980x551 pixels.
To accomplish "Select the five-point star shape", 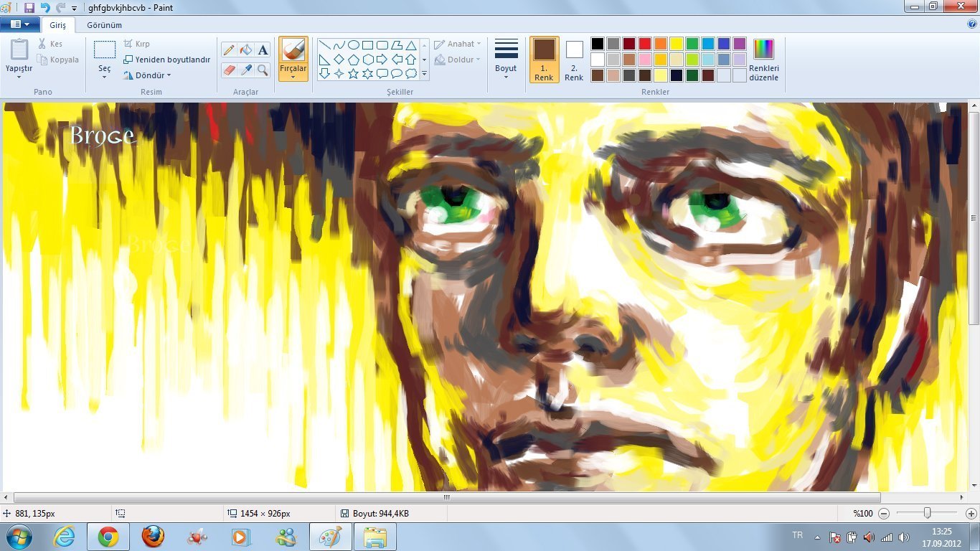I will (354, 73).
